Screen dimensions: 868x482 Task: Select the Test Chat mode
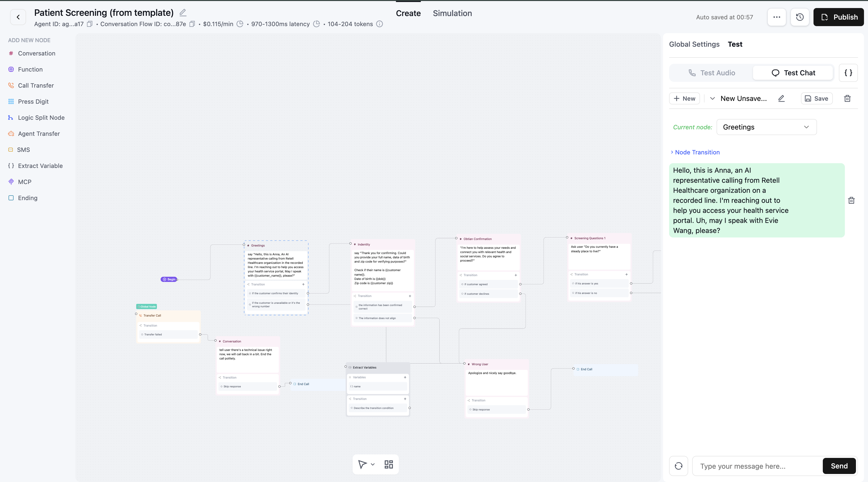793,73
